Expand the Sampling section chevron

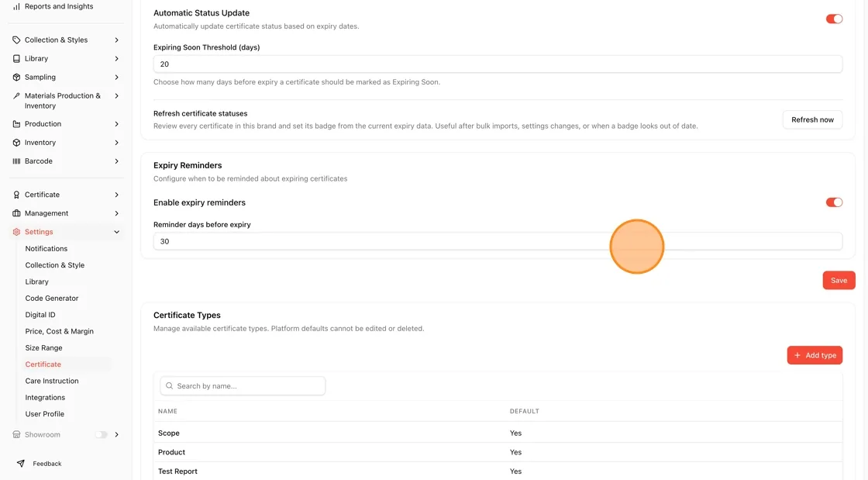pyautogui.click(x=116, y=77)
